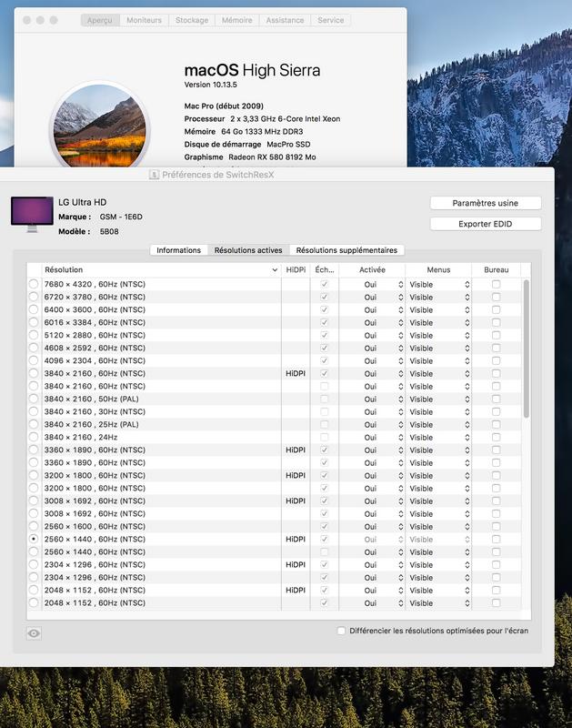This screenshot has height=728, width=572.
Task: Select the 3200 × 1800 HiDPI row
Action: click(x=274, y=475)
